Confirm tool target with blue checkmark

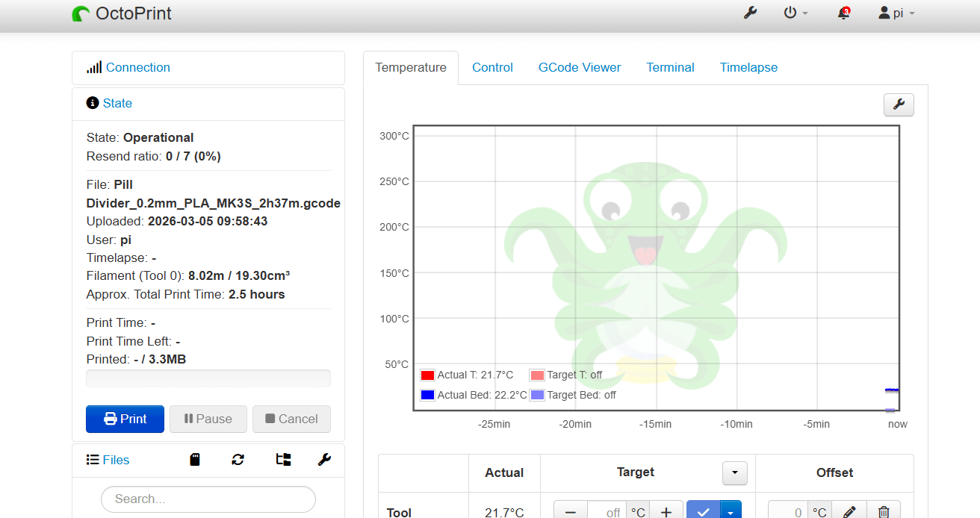(703, 511)
